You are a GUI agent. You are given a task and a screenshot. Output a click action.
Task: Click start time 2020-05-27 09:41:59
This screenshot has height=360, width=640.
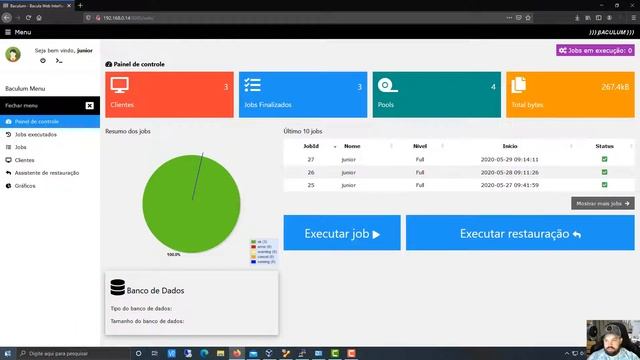coord(509,185)
